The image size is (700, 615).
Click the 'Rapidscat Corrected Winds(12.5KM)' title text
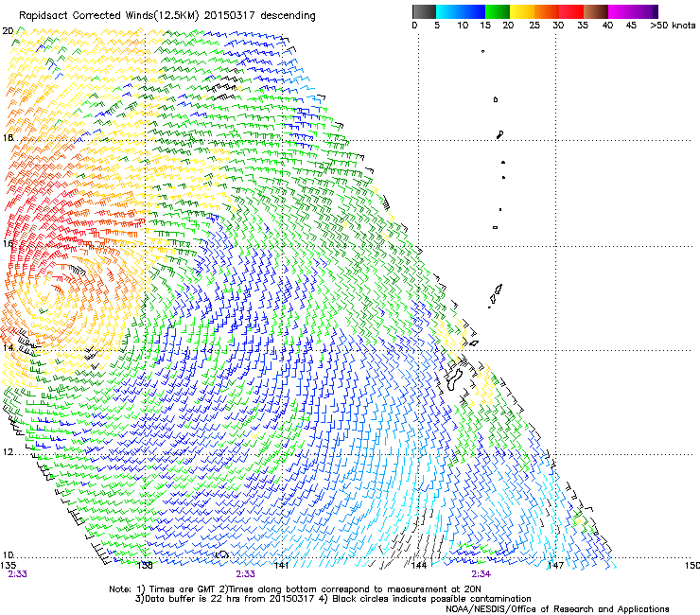(109, 16)
